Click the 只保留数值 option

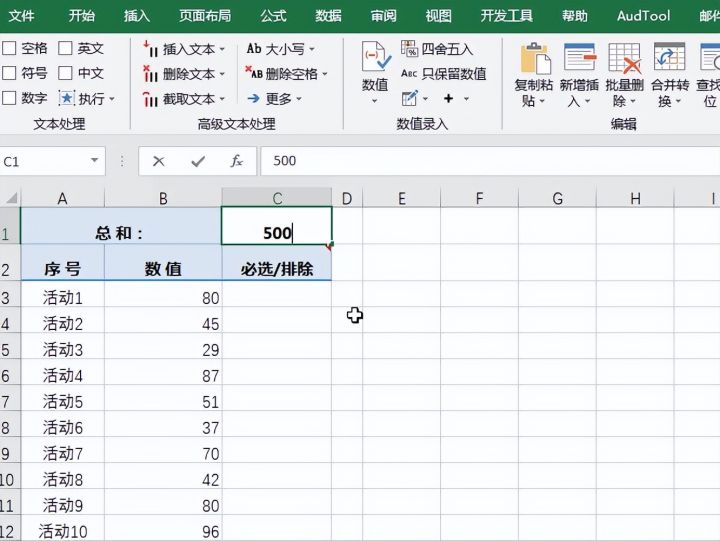click(x=444, y=73)
